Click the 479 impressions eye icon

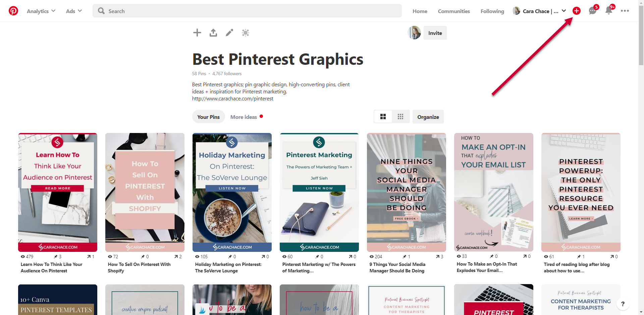pyautogui.click(x=23, y=257)
